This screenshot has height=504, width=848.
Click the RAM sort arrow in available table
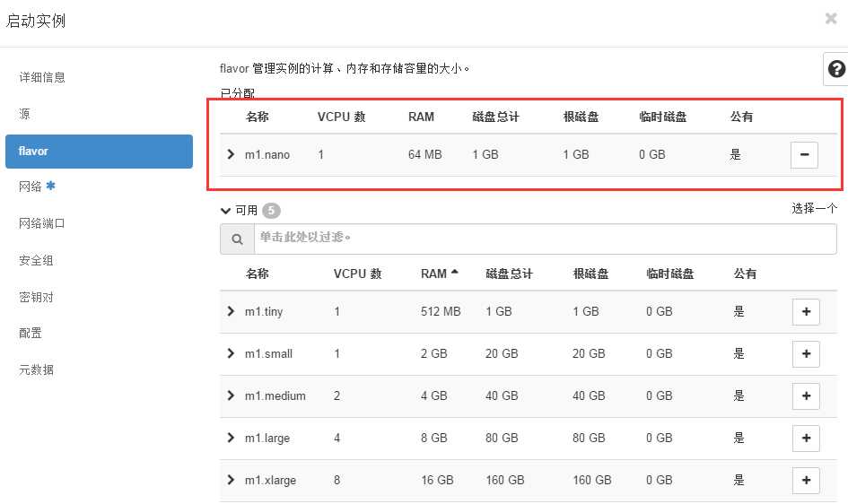coord(454,273)
